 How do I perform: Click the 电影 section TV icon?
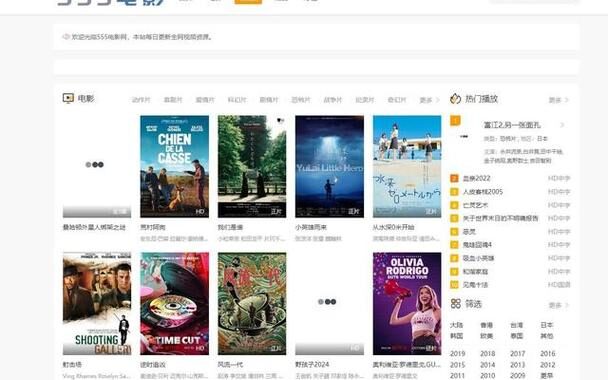(x=68, y=98)
